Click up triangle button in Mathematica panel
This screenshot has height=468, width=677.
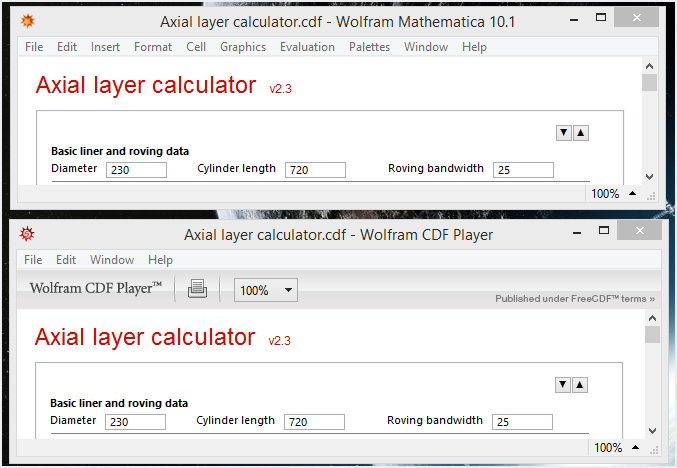point(581,133)
